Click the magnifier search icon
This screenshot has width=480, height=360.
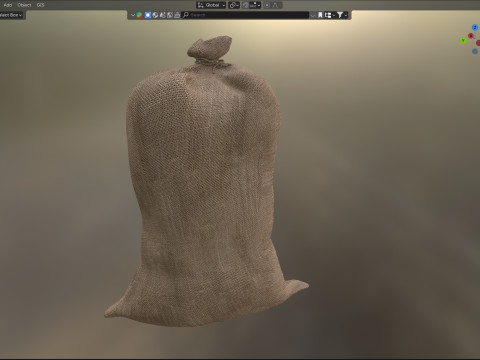(x=186, y=15)
